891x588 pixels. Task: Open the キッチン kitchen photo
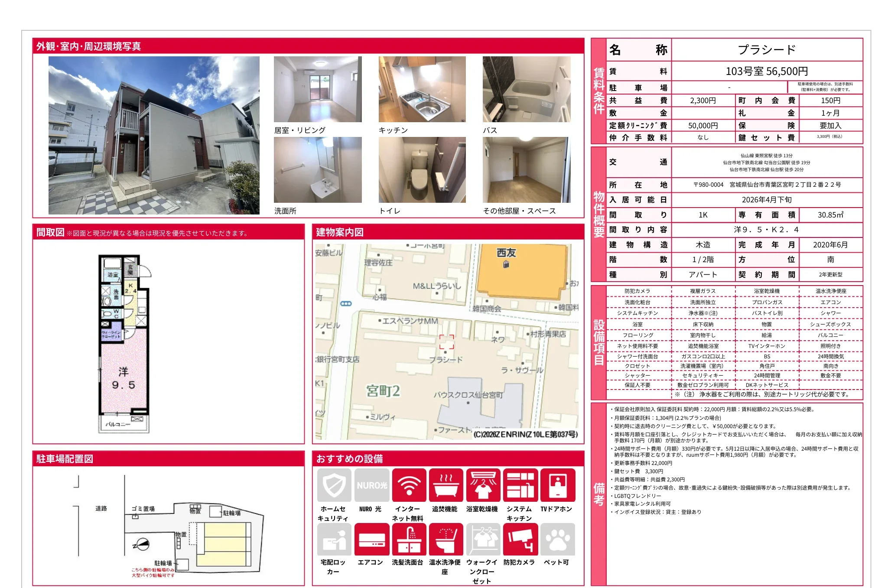pyautogui.click(x=422, y=89)
